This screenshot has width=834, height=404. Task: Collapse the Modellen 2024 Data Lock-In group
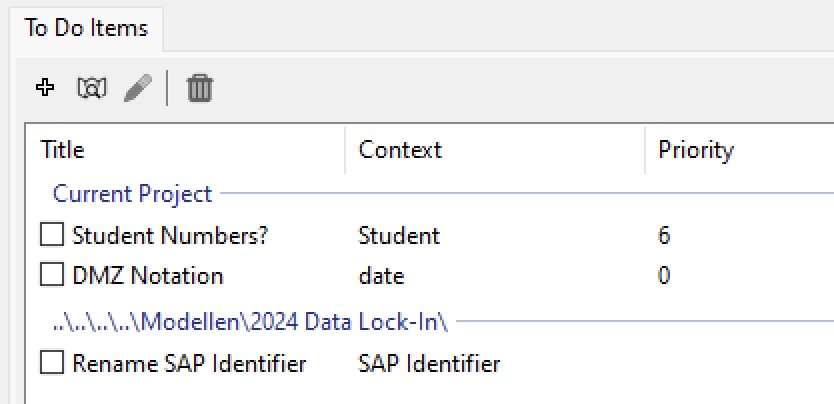coord(250,324)
